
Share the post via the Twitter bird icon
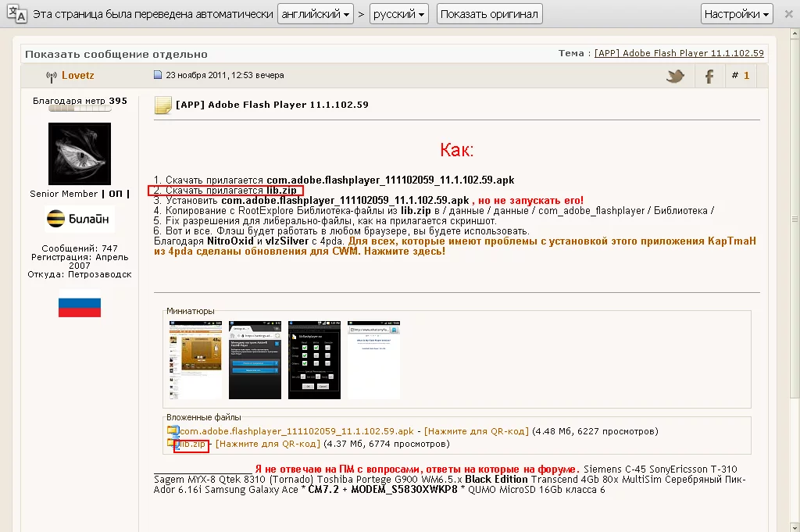click(675, 76)
